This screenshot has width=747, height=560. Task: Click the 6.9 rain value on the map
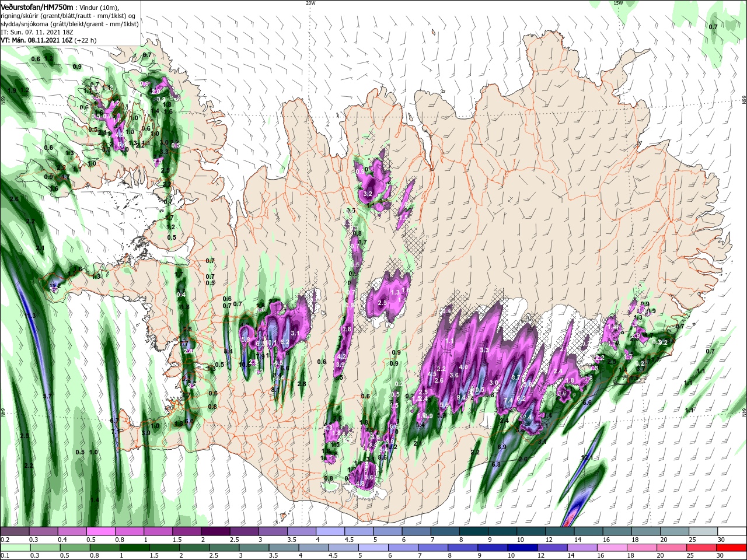pos(502,447)
